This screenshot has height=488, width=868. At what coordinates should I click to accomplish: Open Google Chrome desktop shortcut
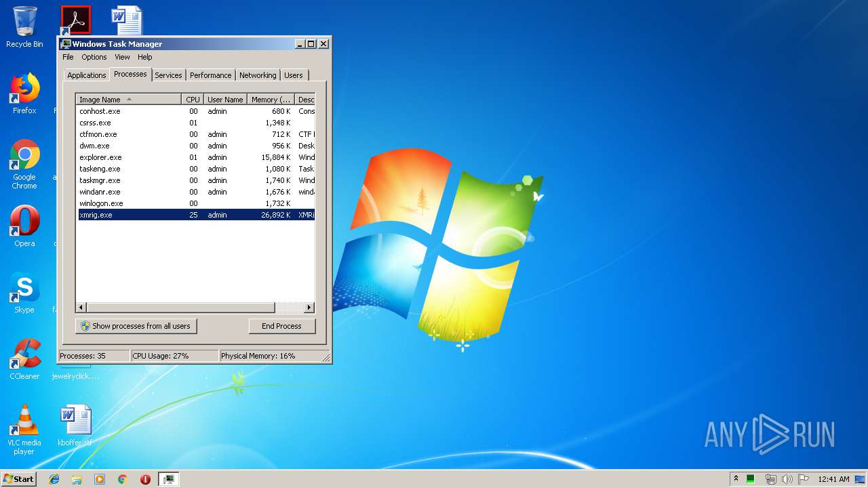point(24,165)
